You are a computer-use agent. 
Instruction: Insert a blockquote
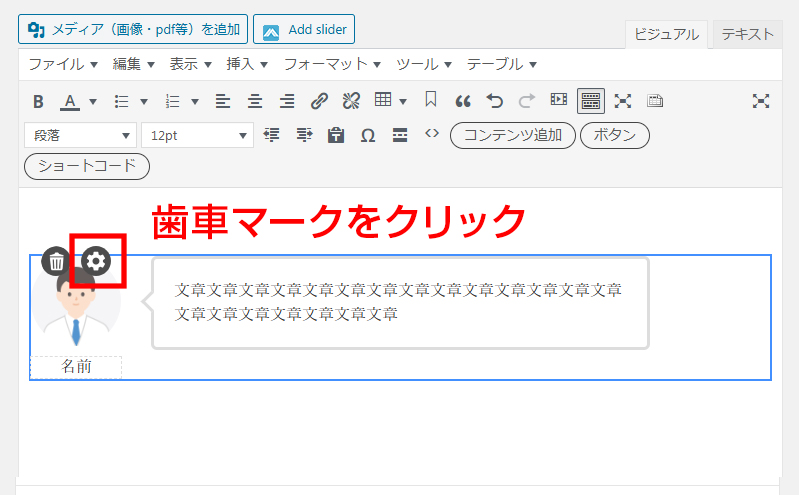coord(462,101)
